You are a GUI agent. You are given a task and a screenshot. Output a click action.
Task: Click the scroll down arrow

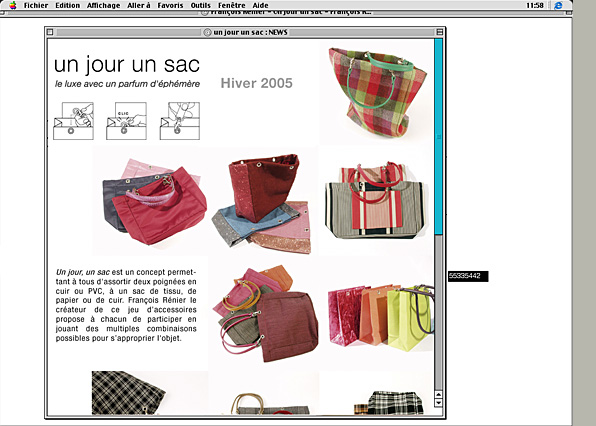[438, 403]
